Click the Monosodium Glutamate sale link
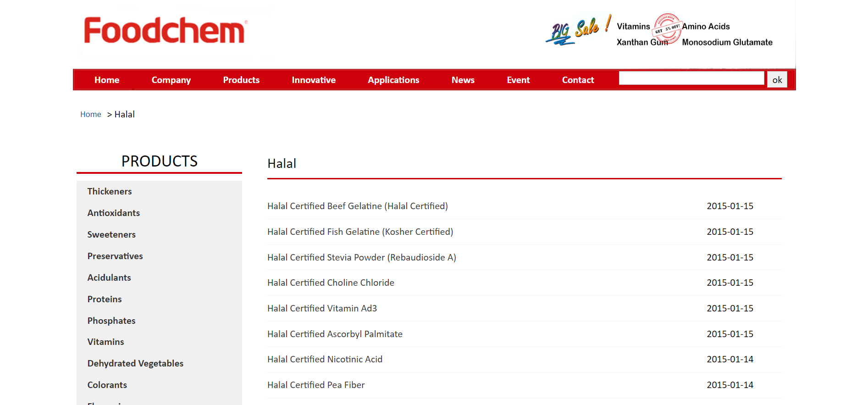Image resolution: width=868 pixels, height=405 pixels. tap(727, 42)
